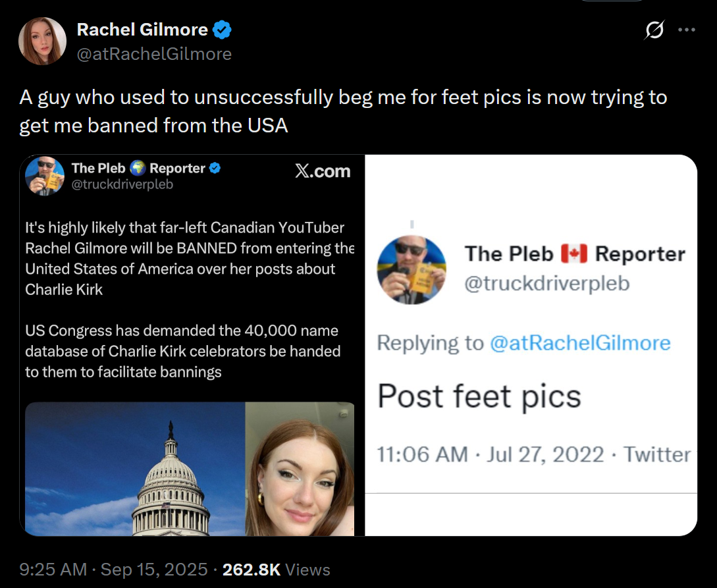
Task: Select Rachel Gilmore's profile avatar
Action: point(42,41)
